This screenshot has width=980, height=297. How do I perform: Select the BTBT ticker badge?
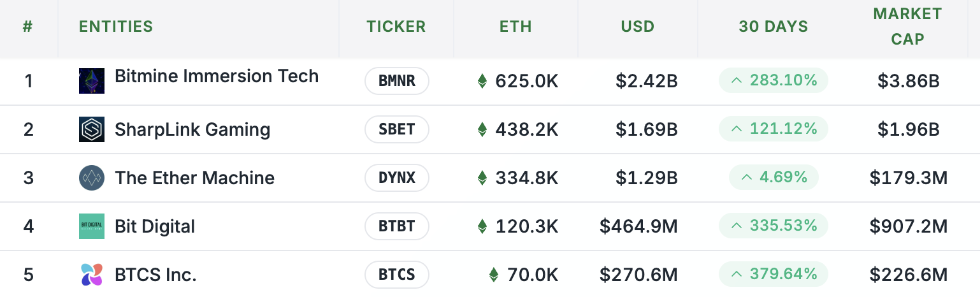coord(397,226)
